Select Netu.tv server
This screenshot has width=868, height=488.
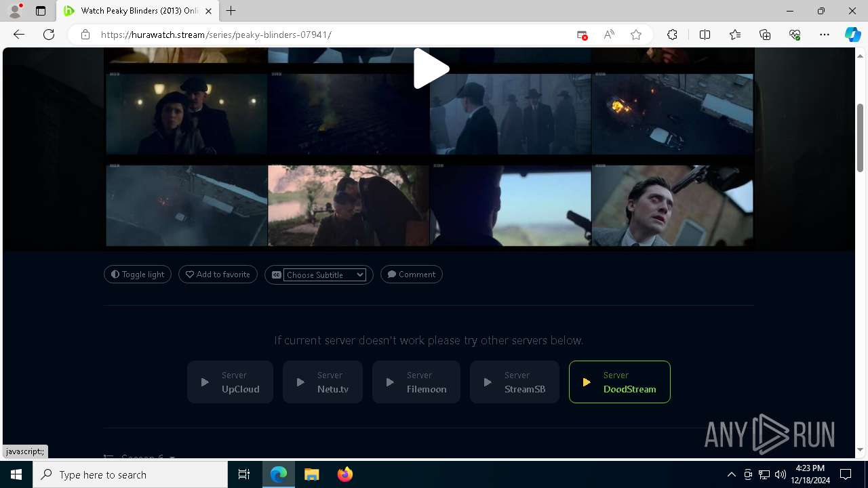[x=323, y=382]
